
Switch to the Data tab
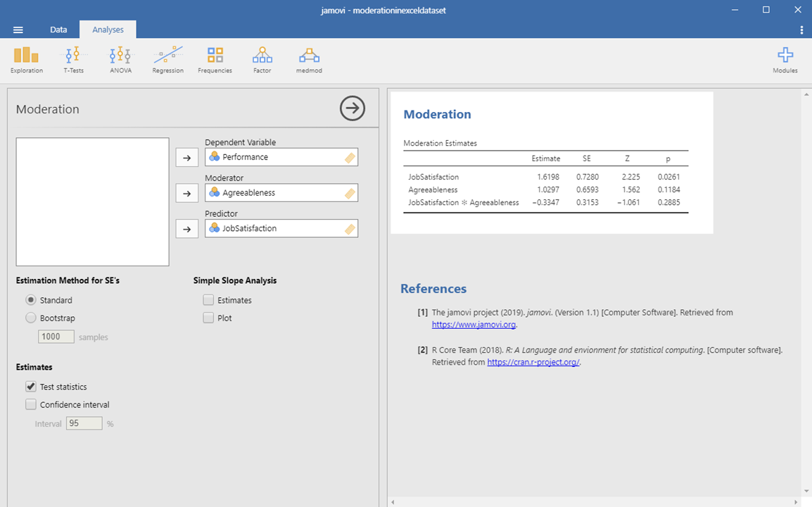(x=58, y=30)
